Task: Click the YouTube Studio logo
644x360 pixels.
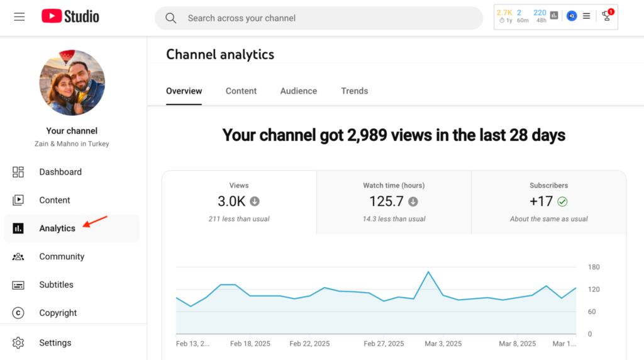Action: (70, 17)
